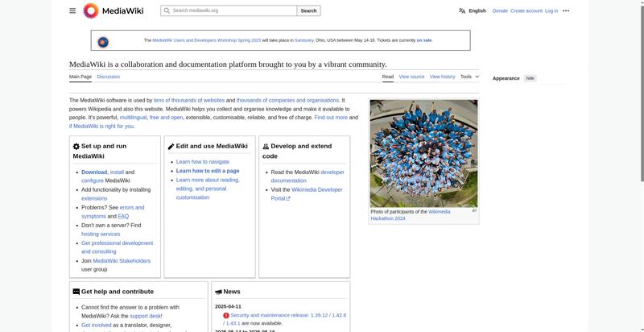Click the support desk link

pyautogui.click(x=145, y=316)
